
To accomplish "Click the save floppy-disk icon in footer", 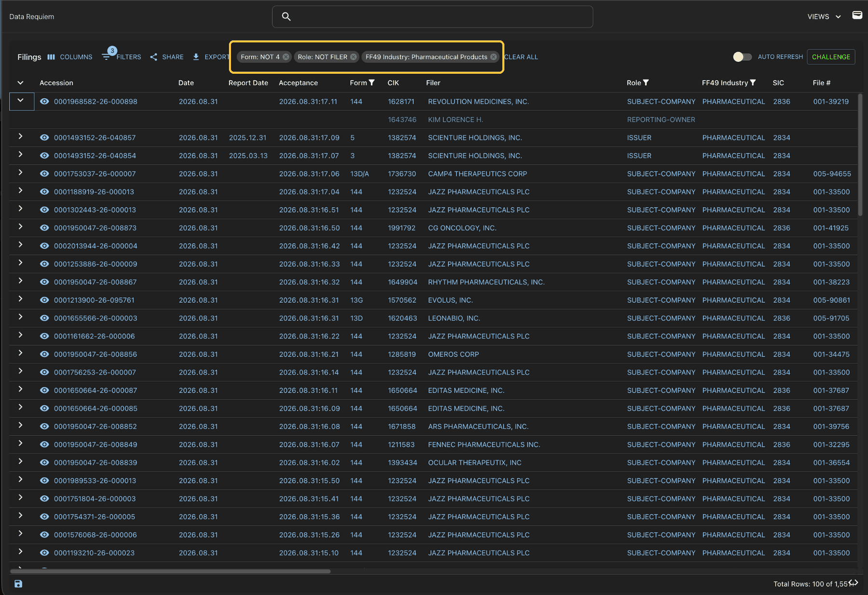I will (x=18, y=584).
